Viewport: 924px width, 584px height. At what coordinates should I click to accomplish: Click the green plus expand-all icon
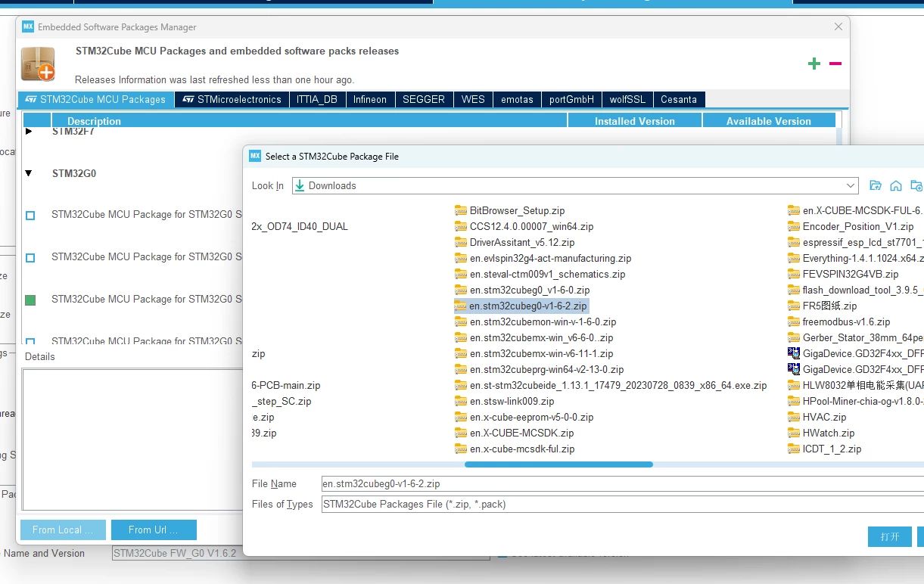click(x=814, y=64)
